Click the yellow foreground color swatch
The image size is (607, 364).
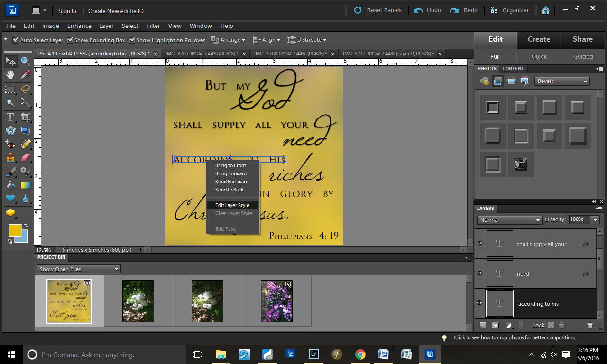(x=15, y=230)
